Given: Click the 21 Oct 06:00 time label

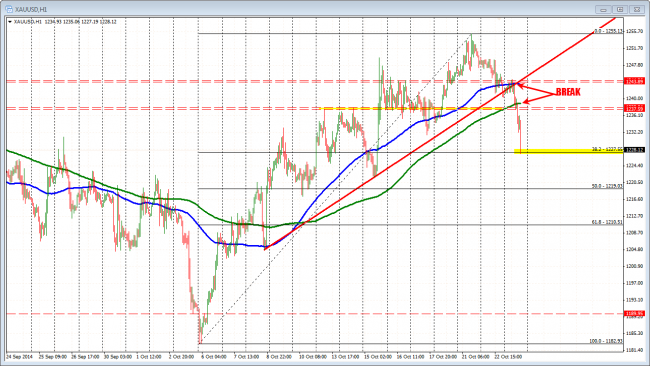Looking at the screenshot, I should click(475, 356).
